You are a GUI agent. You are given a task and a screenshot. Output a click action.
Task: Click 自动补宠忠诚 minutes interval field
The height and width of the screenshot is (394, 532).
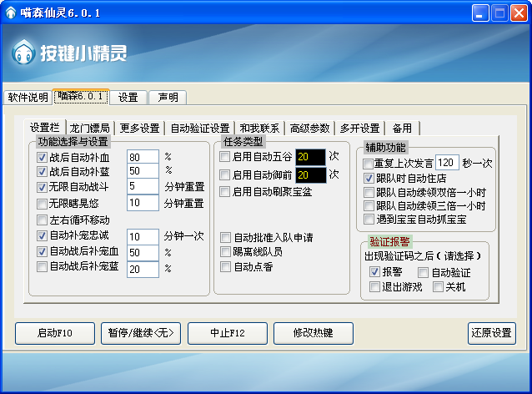[143, 236]
